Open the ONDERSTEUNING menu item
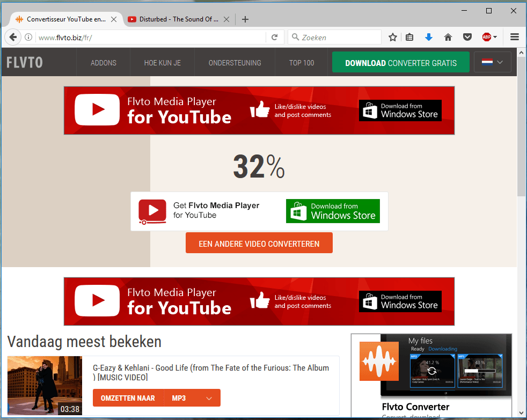 point(235,63)
